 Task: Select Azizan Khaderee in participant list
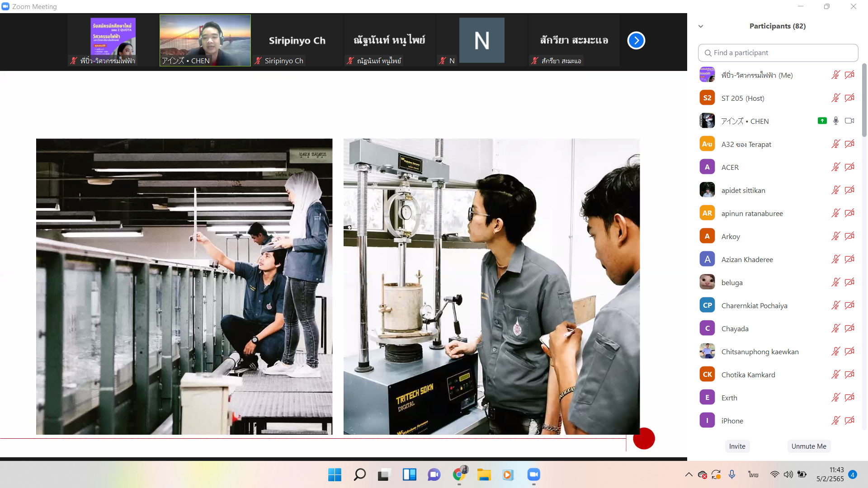pyautogui.click(x=747, y=259)
